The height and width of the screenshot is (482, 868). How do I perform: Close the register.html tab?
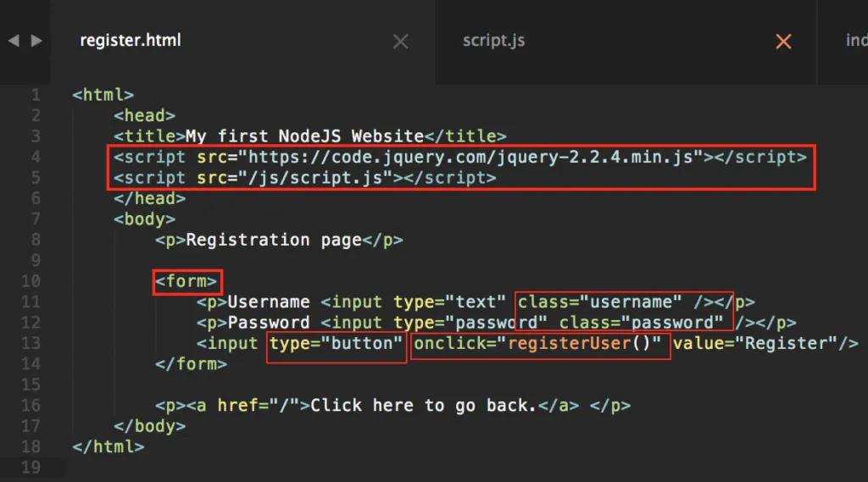400,41
